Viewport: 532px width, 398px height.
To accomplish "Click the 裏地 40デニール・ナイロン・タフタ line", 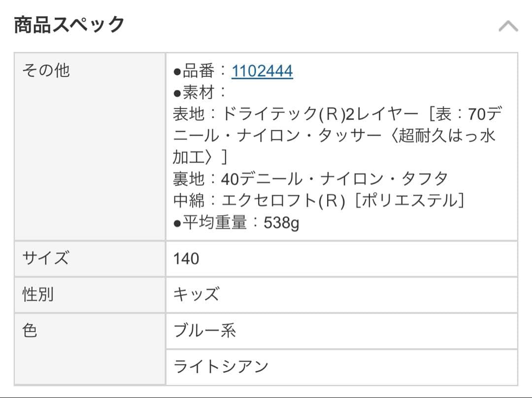I will point(310,179).
